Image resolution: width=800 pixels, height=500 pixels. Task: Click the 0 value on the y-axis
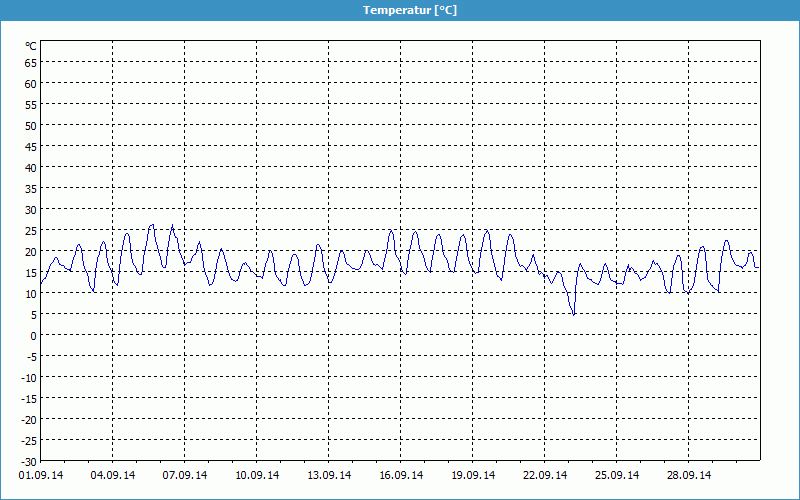[x=33, y=335]
